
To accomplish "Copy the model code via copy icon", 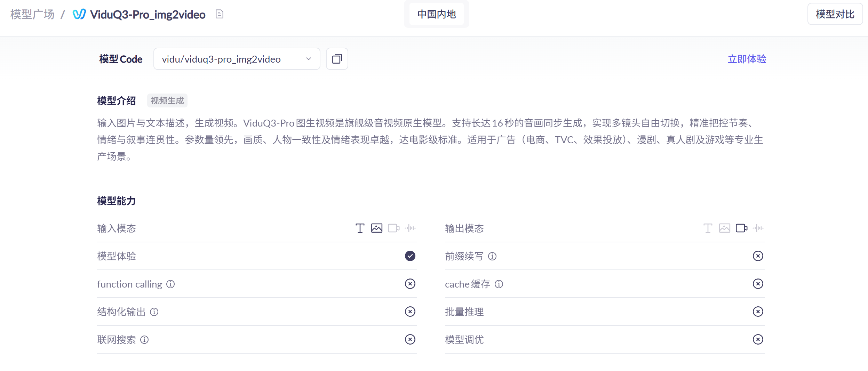I will (x=336, y=59).
